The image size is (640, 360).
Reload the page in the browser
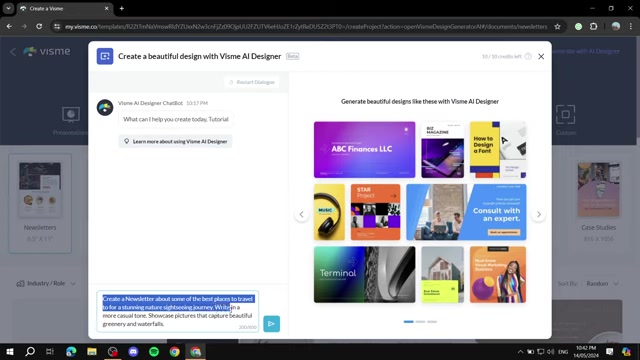click(x=39, y=27)
